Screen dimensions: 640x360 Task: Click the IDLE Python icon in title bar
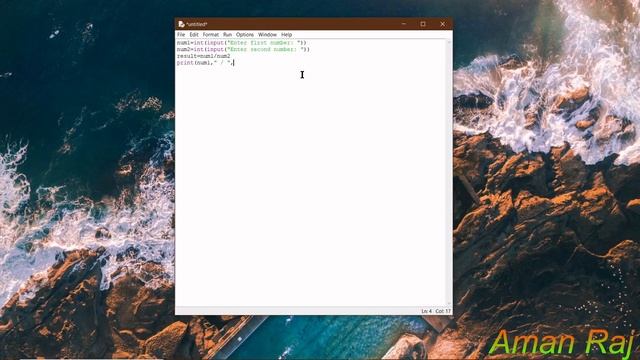pos(181,24)
